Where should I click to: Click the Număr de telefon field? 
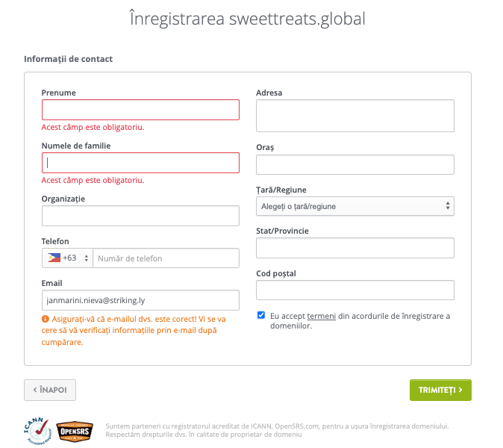[x=166, y=258]
